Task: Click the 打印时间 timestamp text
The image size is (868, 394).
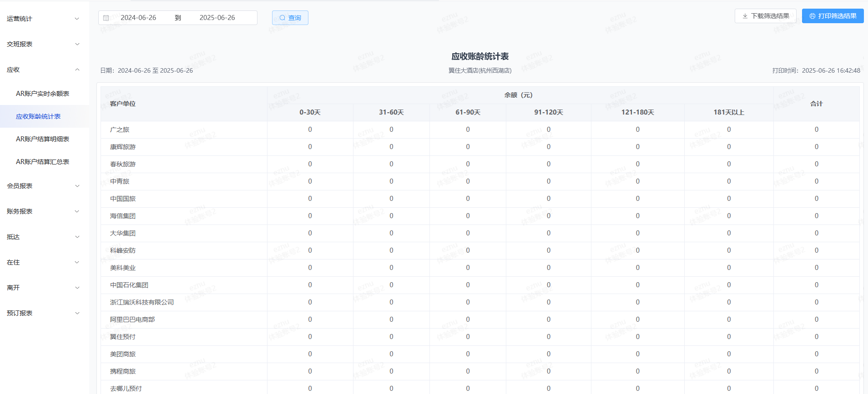Action: pyautogui.click(x=816, y=70)
